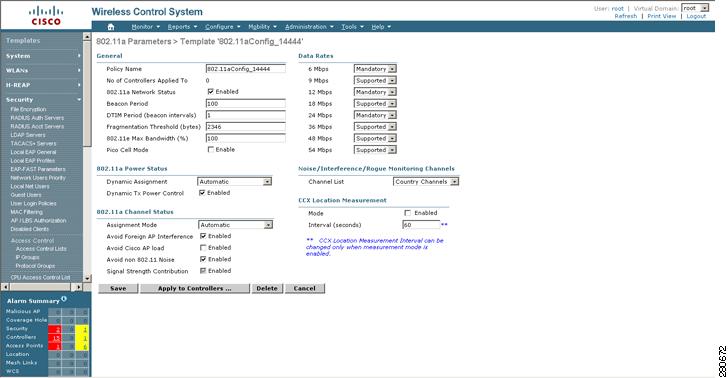Open the Assignment Mode dropdown

click(x=235, y=225)
